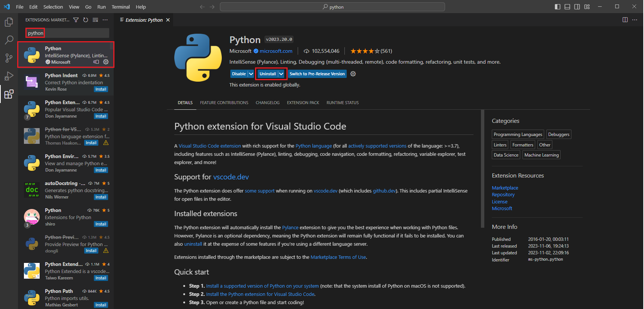Click the vscode.dev heading link

[231, 177]
